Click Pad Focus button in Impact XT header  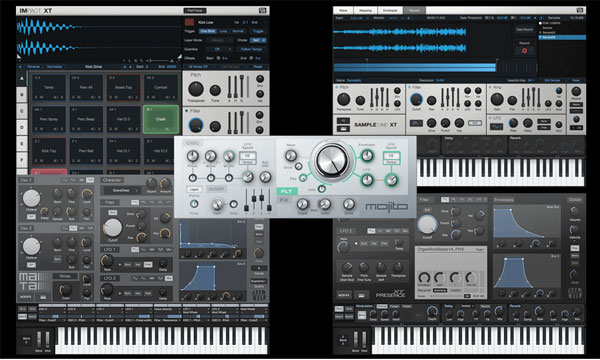pyautogui.click(x=195, y=10)
